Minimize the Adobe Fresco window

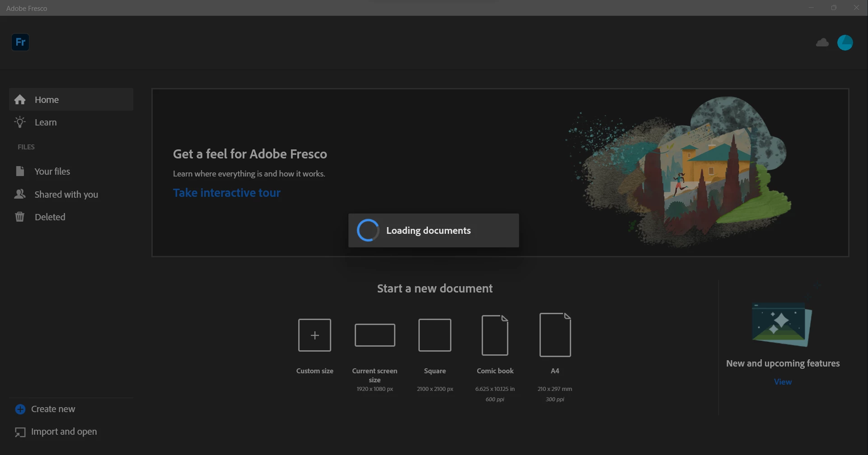pyautogui.click(x=812, y=8)
